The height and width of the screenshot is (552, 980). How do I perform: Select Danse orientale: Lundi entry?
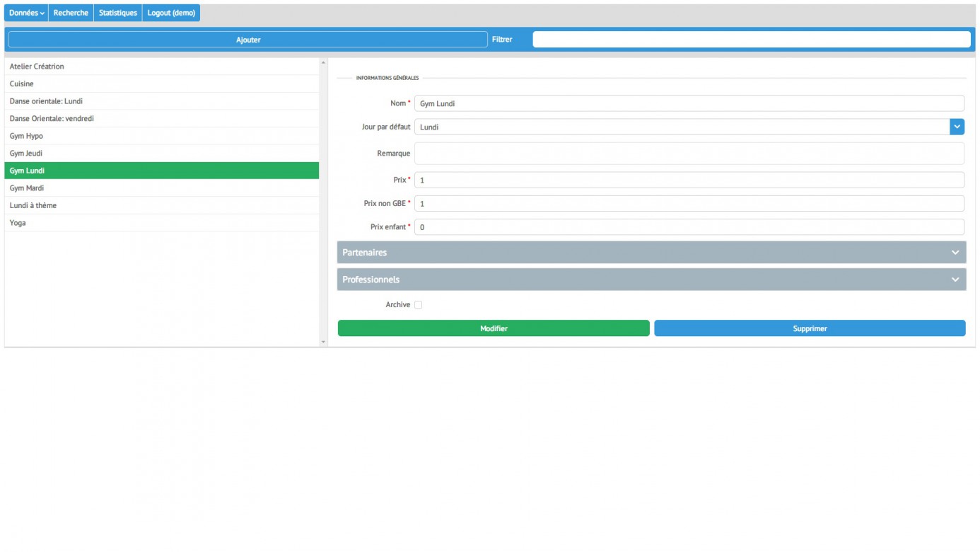(162, 101)
